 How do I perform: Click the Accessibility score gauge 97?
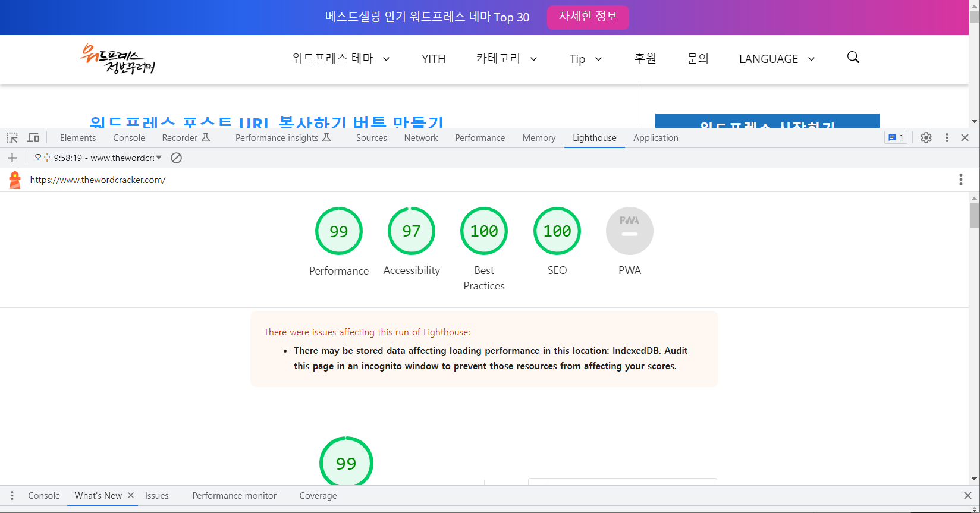click(x=412, y=231)
